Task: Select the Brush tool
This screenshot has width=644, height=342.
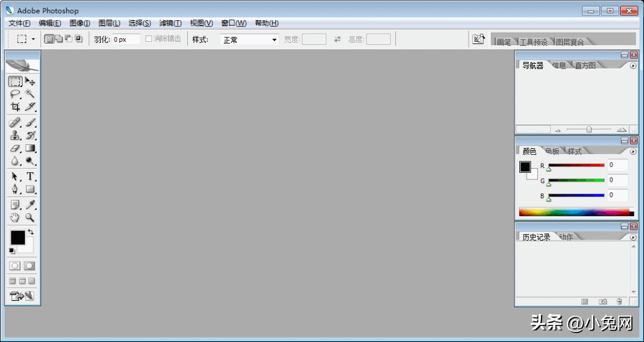Action: pos(30,122)
